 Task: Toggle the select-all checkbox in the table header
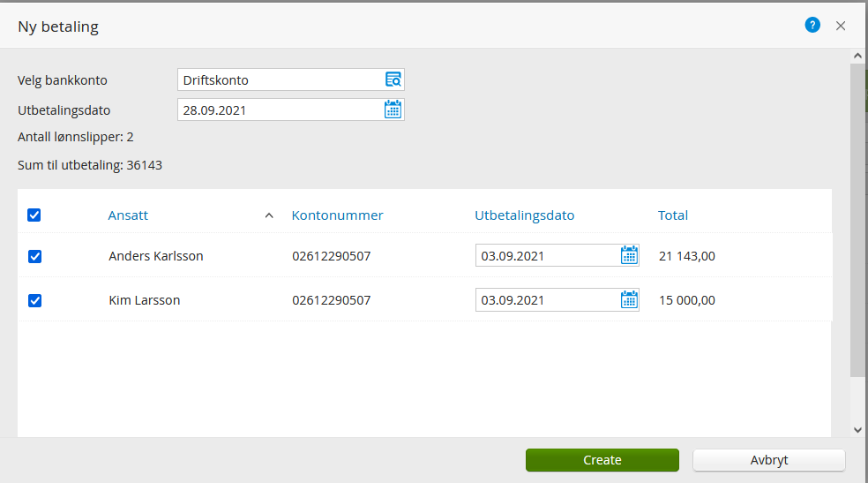(34, 215)
